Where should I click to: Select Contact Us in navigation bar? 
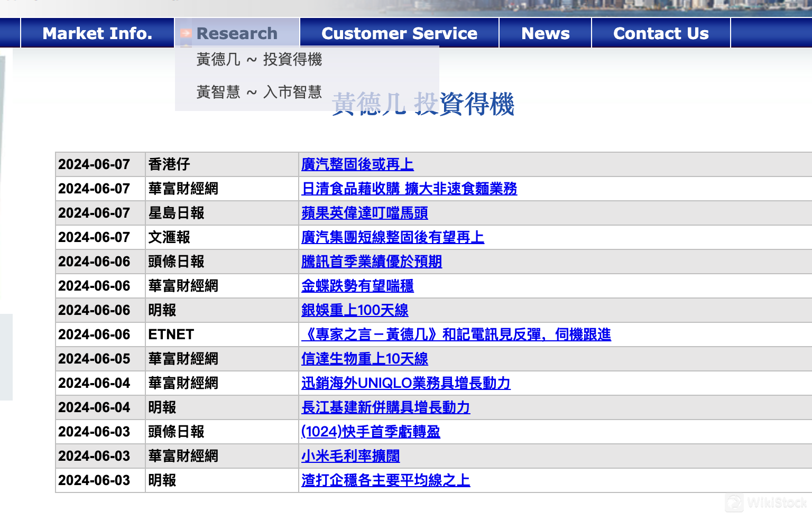[x=661, y=33]
